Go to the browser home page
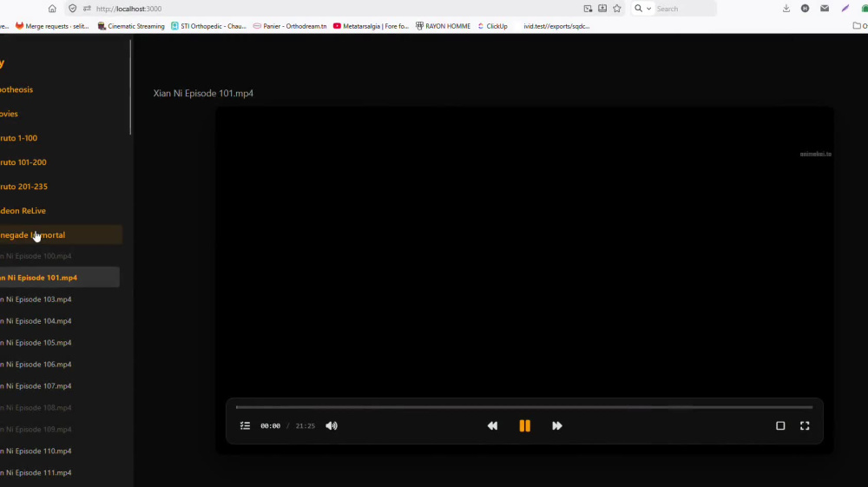The image size is (868, 487). click(x=52, y=9)
